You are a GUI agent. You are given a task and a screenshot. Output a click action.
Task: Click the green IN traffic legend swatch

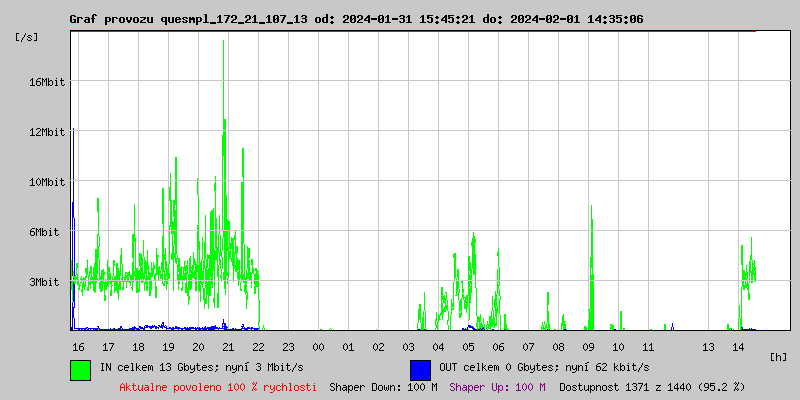(80, 369)
